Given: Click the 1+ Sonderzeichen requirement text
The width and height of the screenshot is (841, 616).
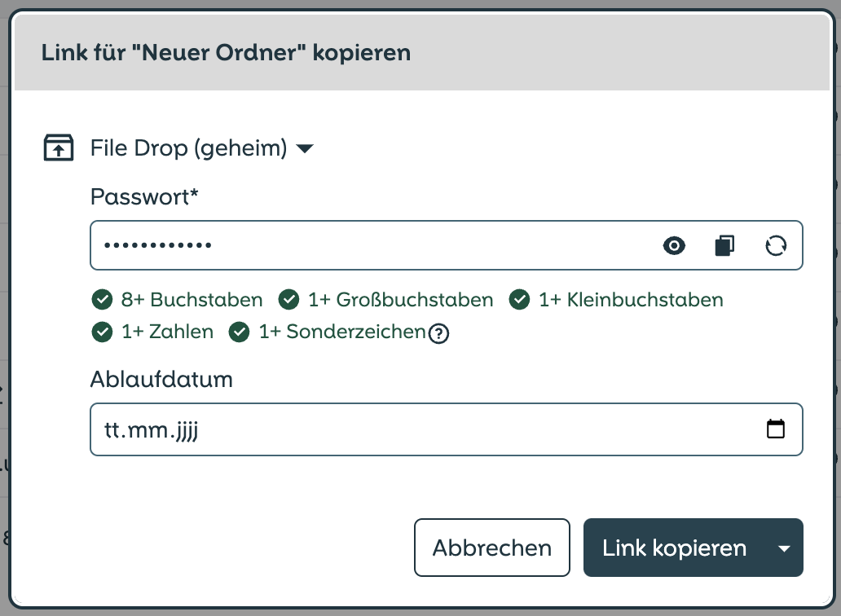Looking at the screenshot, I should click(x=342, y=332).
